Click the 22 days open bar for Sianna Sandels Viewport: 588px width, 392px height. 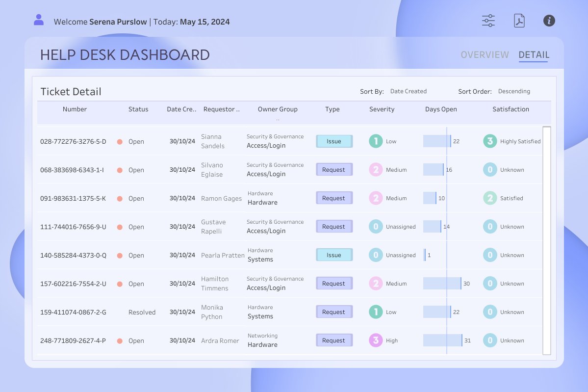pyautogui.click(x=437, y=141)
